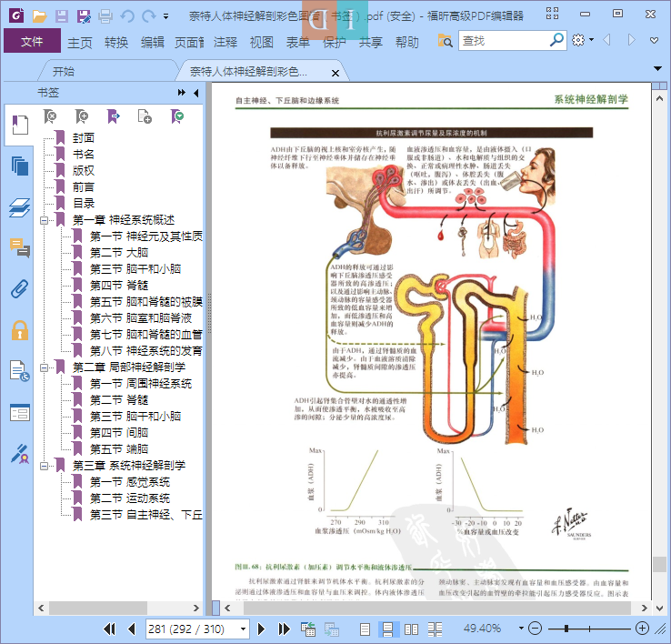Open the 表单 ribbon tab

coord(298,43)
